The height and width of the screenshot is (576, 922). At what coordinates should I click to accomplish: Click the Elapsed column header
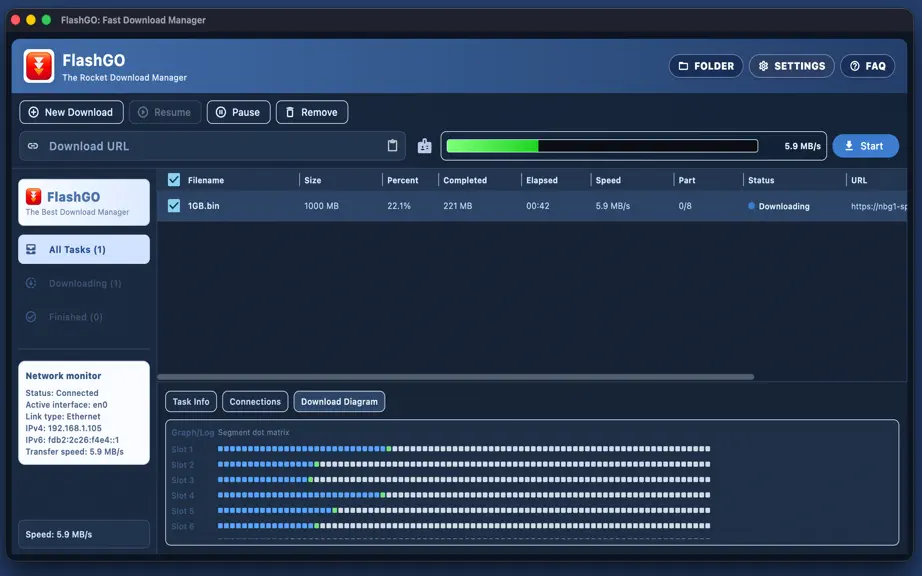tap(542, 180)
